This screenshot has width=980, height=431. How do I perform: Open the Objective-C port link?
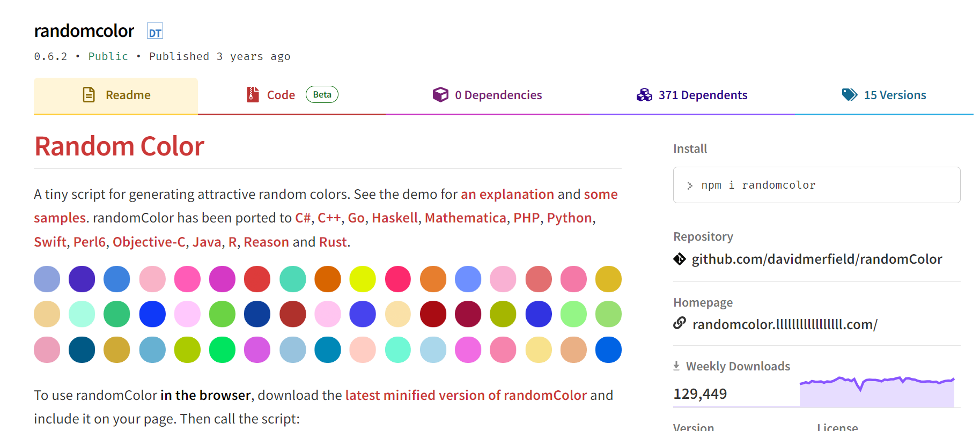pos(149,242)
